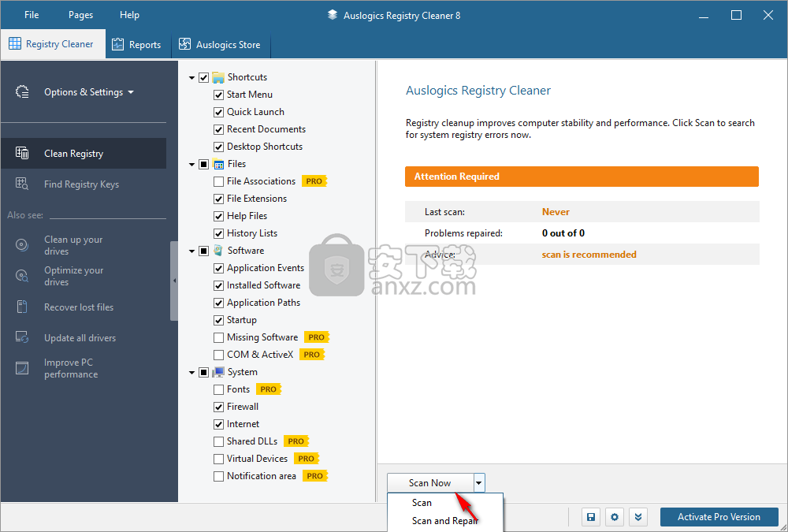The height and width of the screenshot is (532, 788).
Task: Click the Software category icon
Action: tap(218, 251)
